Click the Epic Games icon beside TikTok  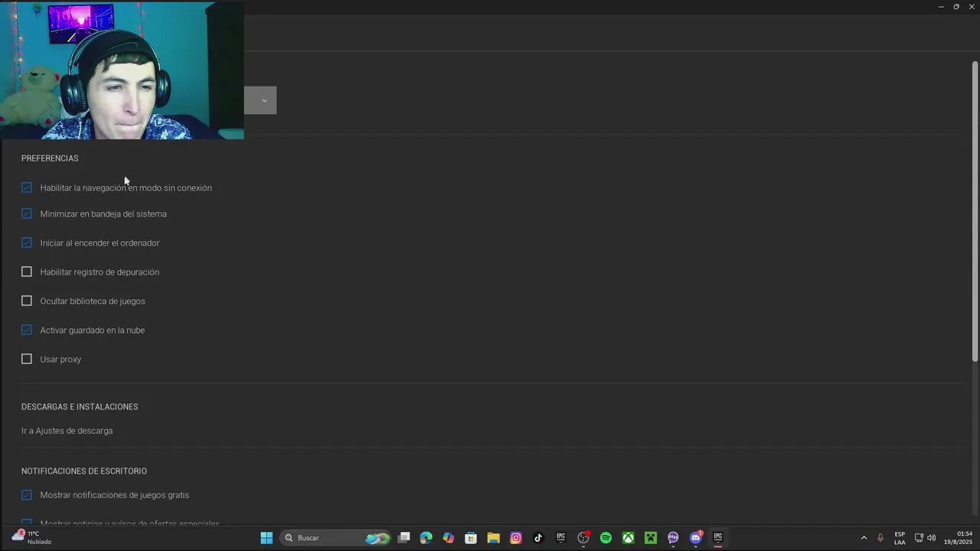560,538
